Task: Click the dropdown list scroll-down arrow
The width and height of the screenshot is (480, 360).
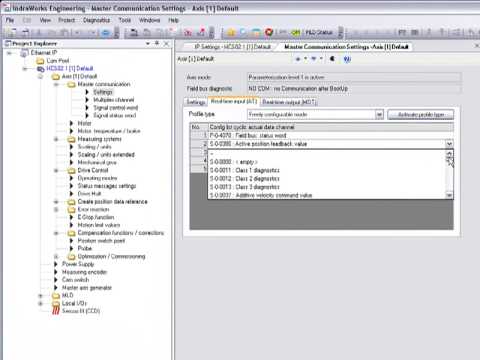Action: tap(449, 195)
